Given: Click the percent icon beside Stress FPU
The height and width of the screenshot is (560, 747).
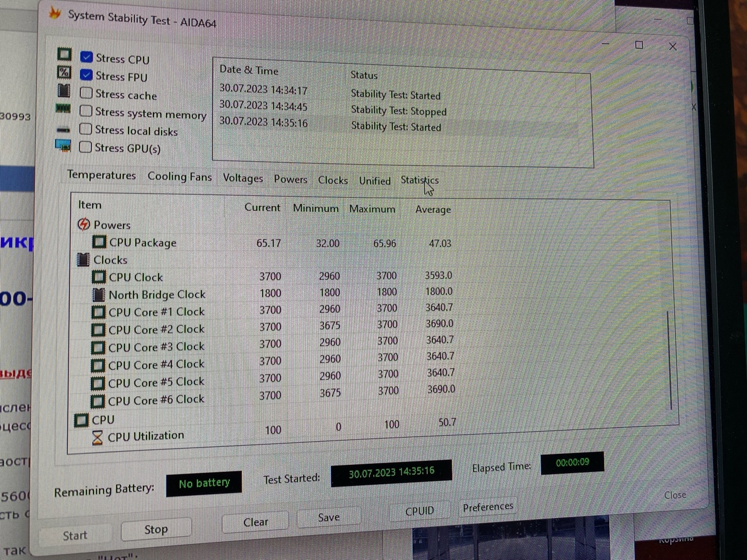Looking at the screenshot, I should click(64, 72).
